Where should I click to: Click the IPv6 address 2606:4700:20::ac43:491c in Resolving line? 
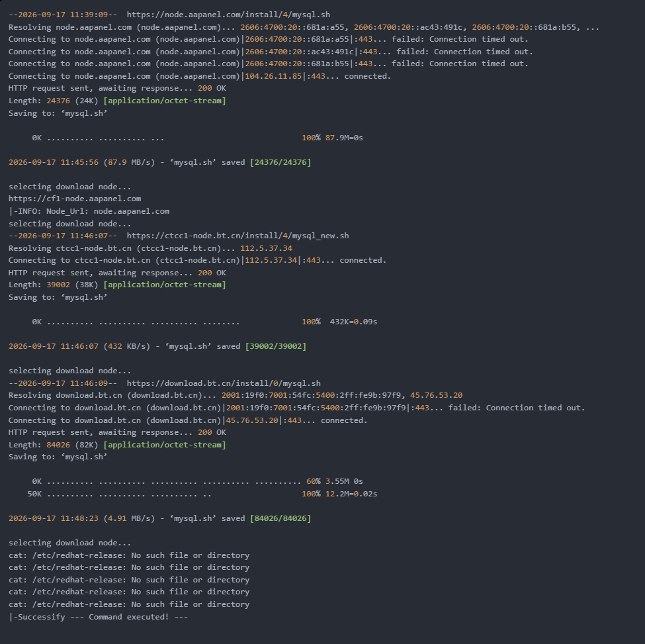click(408, 27)
